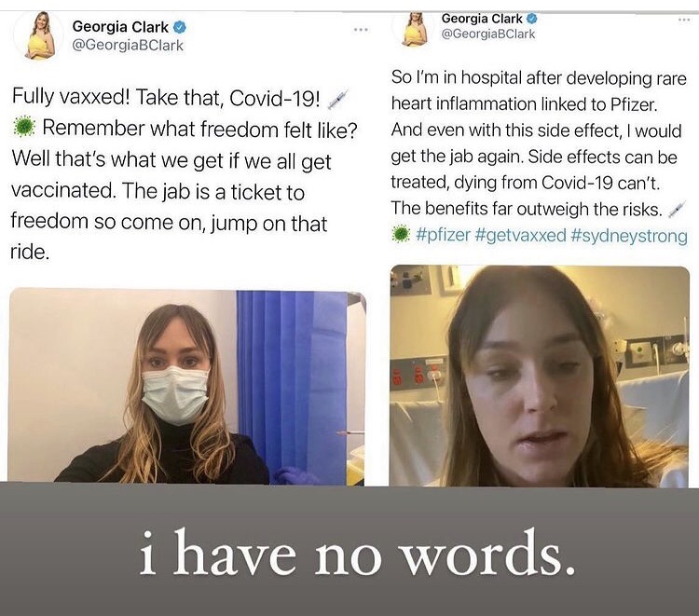Open the #getvaxxed hashtag
This screenshot has height=616, width=699.
521,235
